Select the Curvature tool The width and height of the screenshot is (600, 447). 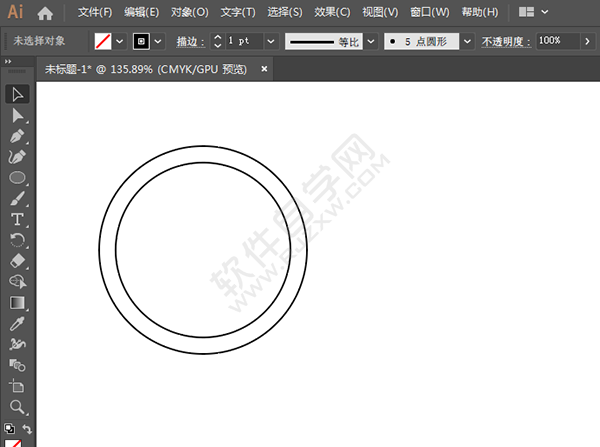(17, 157)
